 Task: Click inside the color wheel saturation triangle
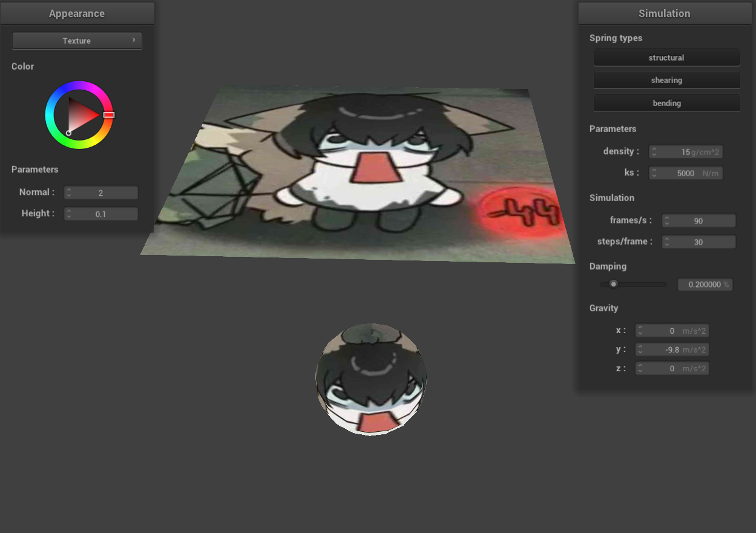[81, 115]
